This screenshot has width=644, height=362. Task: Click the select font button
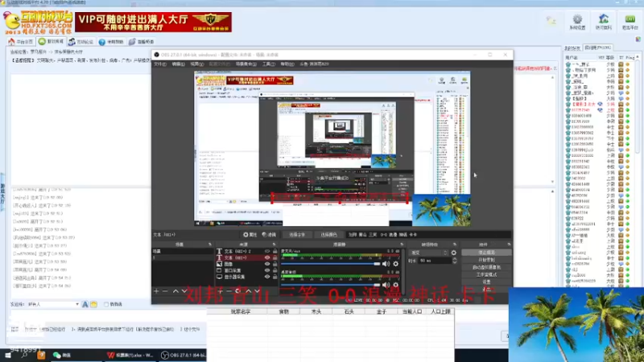click(297, 235)
